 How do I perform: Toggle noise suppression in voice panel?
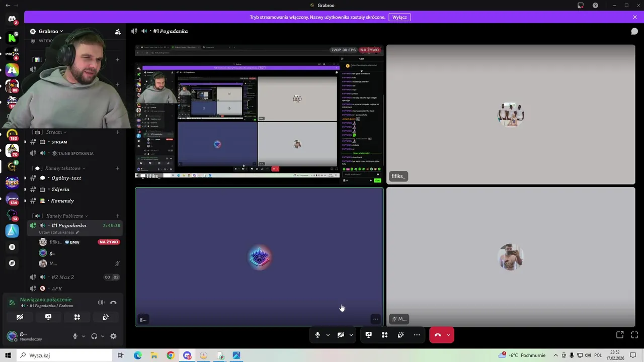pyautogui.click(x=101, y=303)
